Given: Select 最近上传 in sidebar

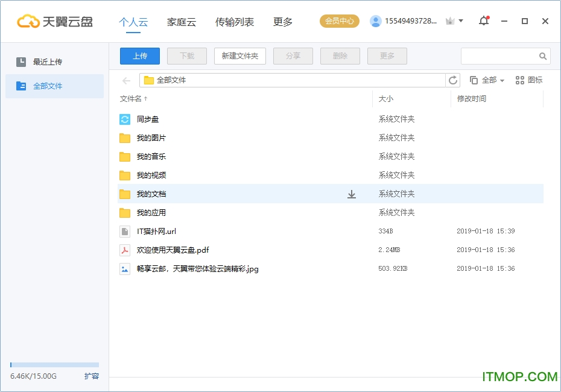Looking at the screenshot, I should point(54,62).
